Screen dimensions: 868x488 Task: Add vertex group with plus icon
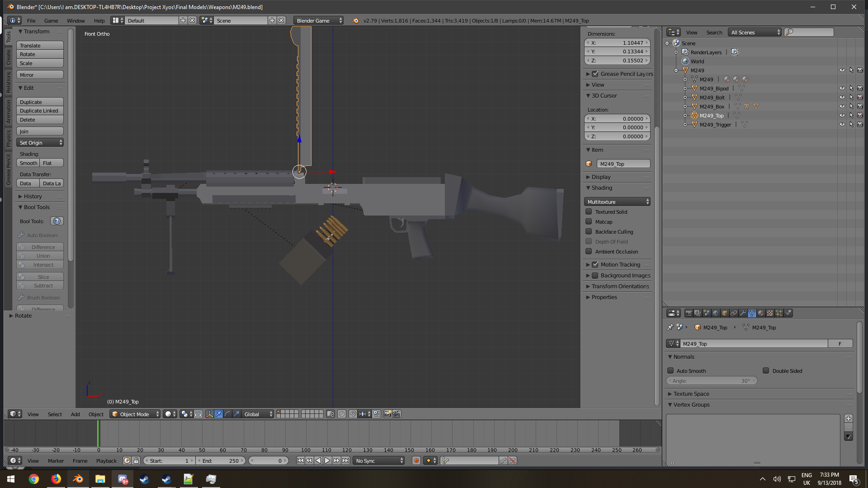tap(849, 418)
